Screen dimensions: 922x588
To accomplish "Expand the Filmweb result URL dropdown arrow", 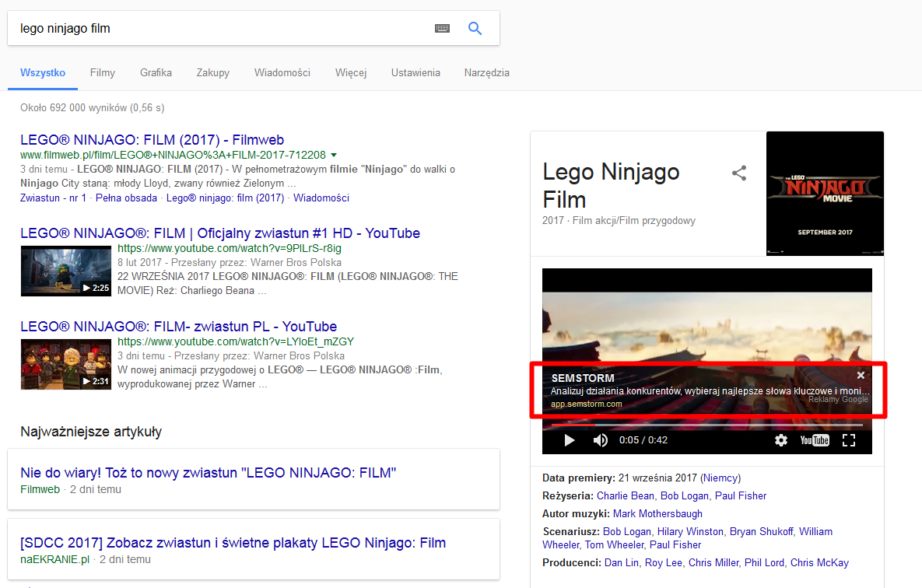I will tap(334, 156).
